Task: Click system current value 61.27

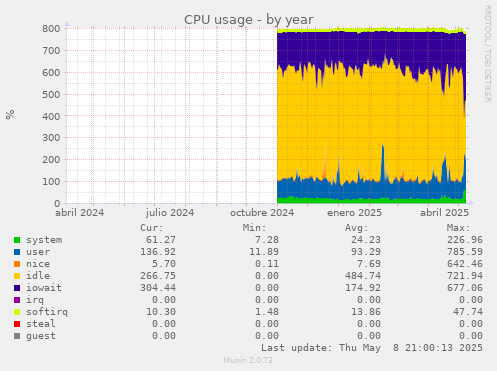Action: [161, 240]
